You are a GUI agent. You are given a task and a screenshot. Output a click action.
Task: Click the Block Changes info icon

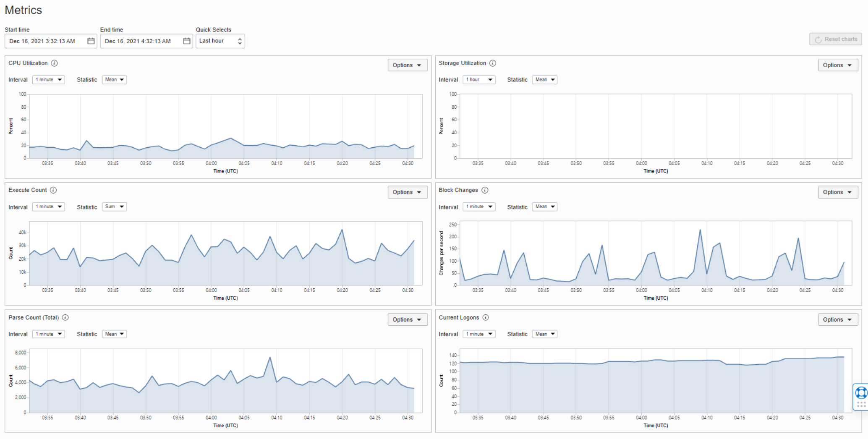485,190
